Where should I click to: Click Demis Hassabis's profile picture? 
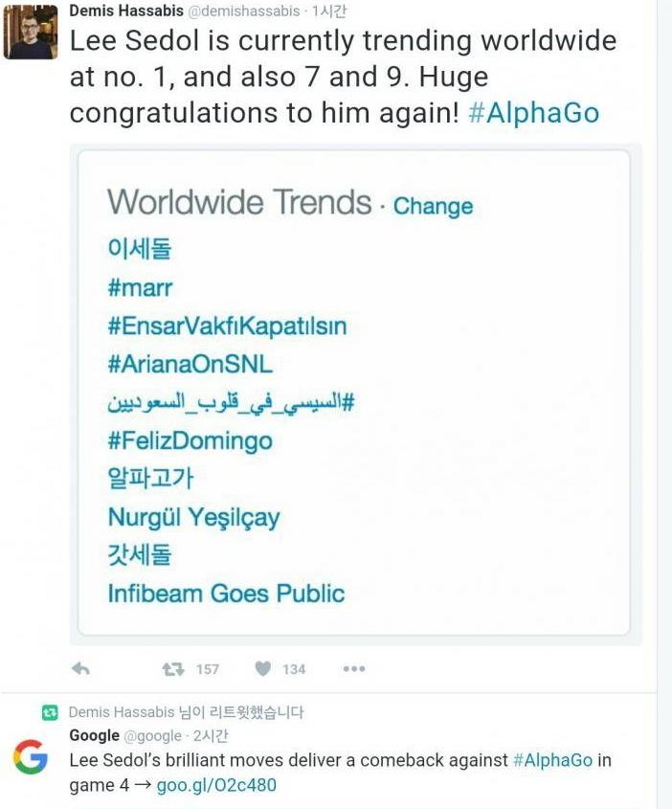coord(31,33)
